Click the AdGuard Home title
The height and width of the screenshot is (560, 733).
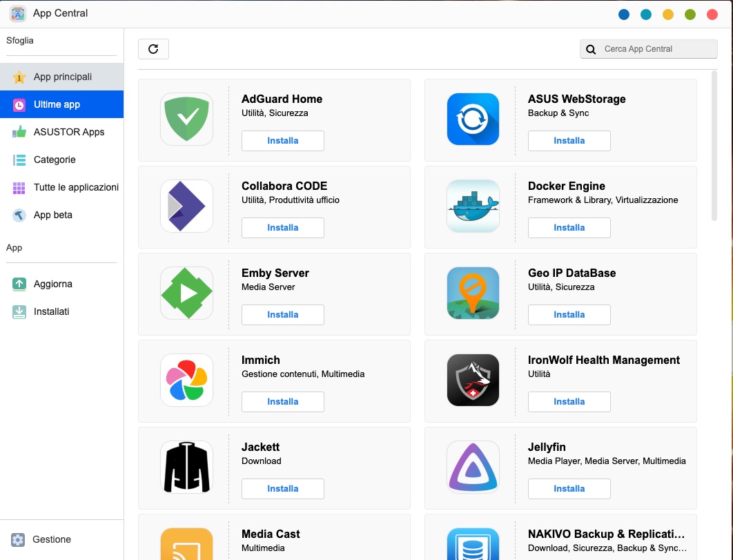(x=282, y=99)
